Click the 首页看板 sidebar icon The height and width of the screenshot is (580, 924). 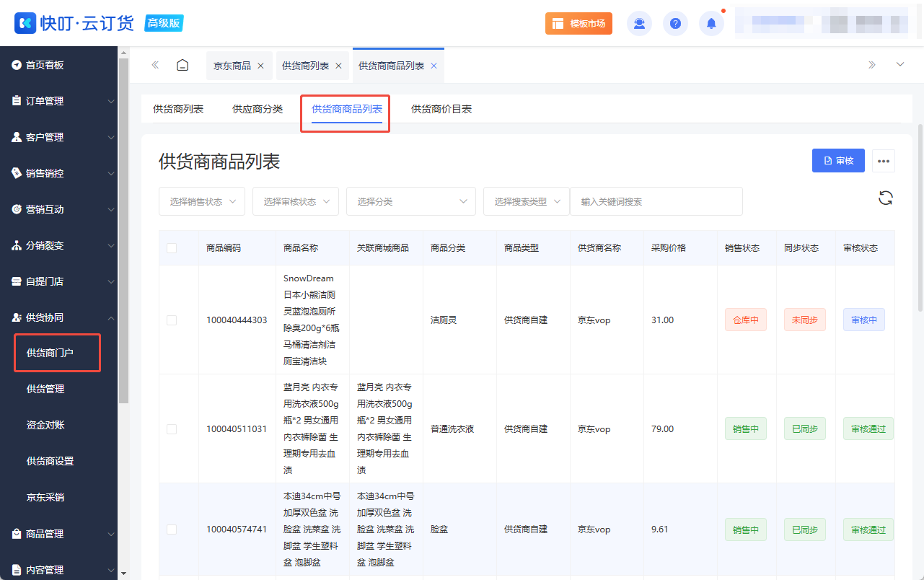[17, 65]
